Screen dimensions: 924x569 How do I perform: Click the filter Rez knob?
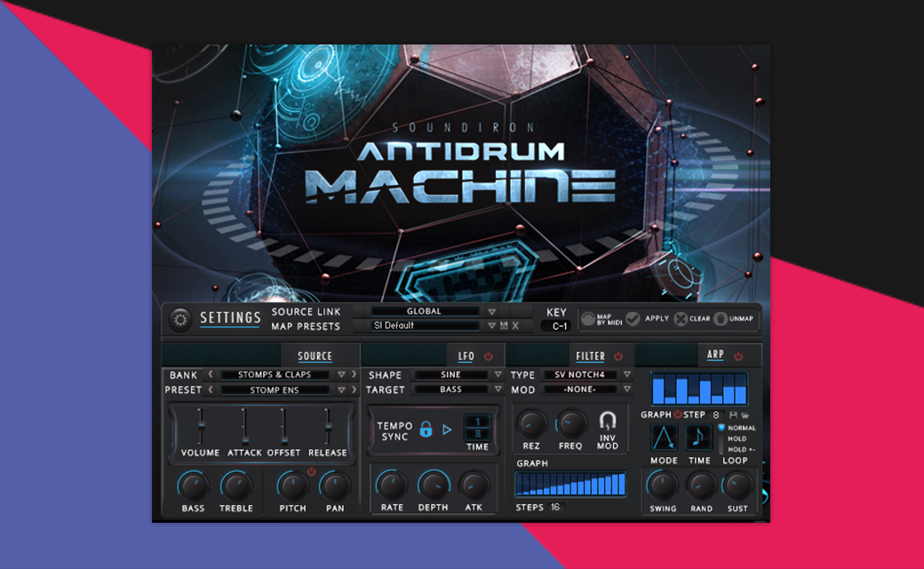click(531, 424)
